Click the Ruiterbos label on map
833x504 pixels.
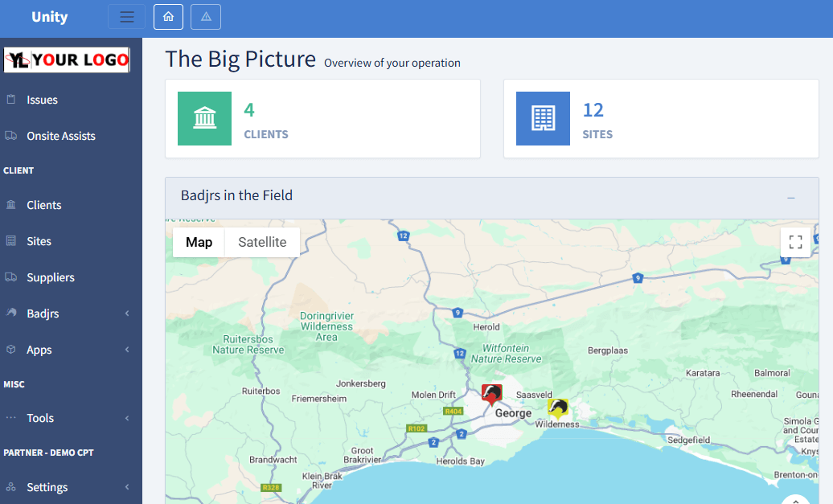click(261, 391)
